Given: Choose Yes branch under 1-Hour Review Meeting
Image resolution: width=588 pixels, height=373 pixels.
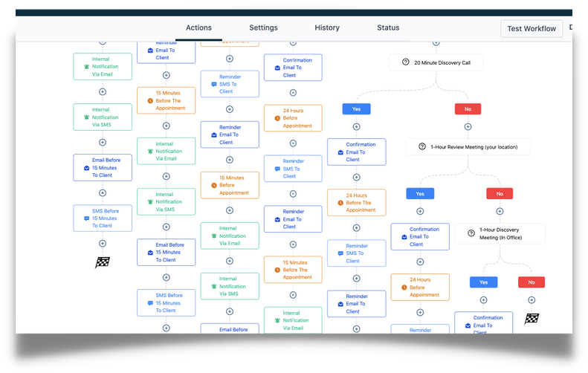Looking at the screenshot, I should (x=420, y=194).
